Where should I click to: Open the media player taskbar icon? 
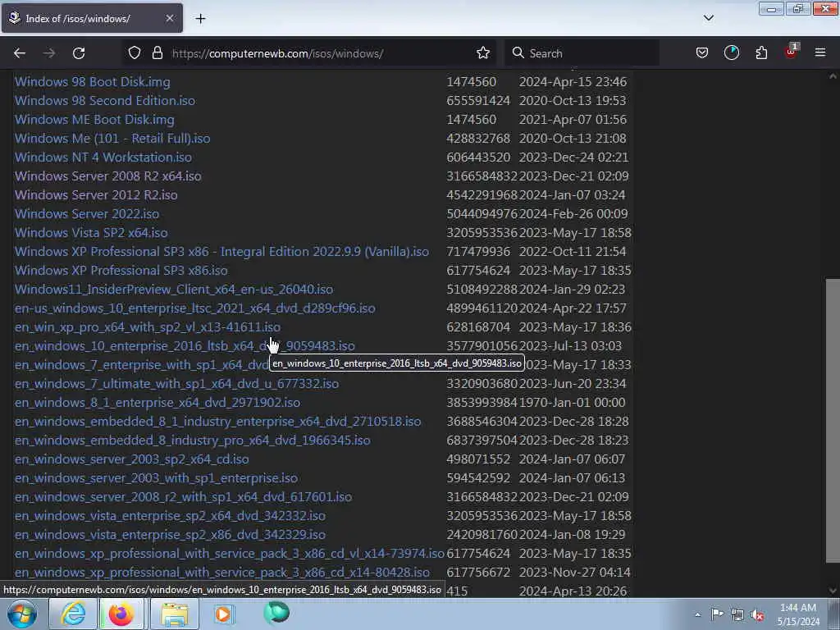223,614
